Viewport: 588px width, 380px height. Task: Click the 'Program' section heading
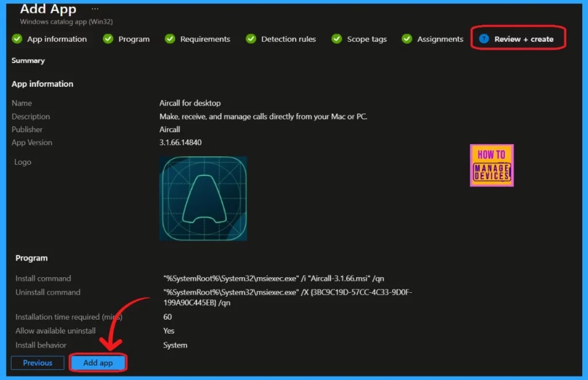32,258
